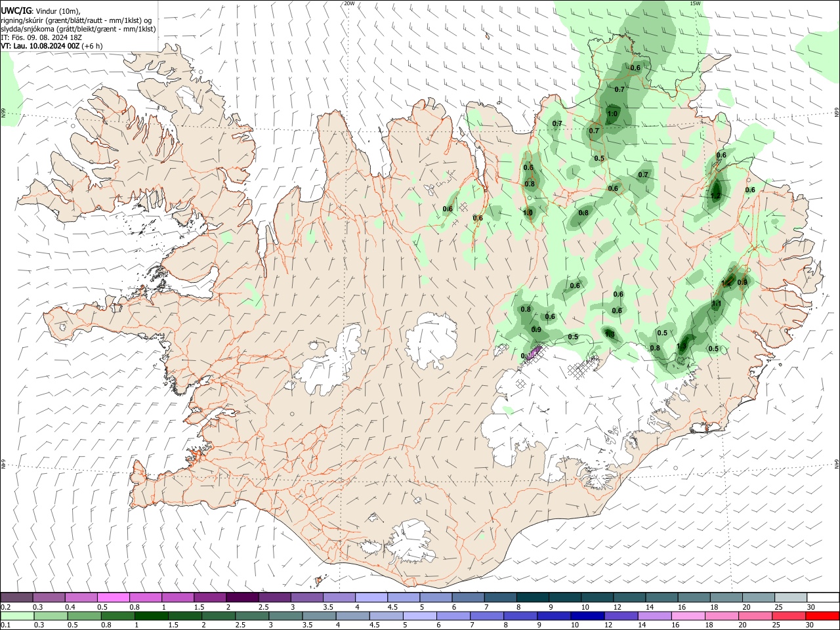The width and height of the screenshot is (840, 630).
Task: Pick the crimson 25–30 rain legend swatch
Action: pyautogui.click(x=788, y=616)
